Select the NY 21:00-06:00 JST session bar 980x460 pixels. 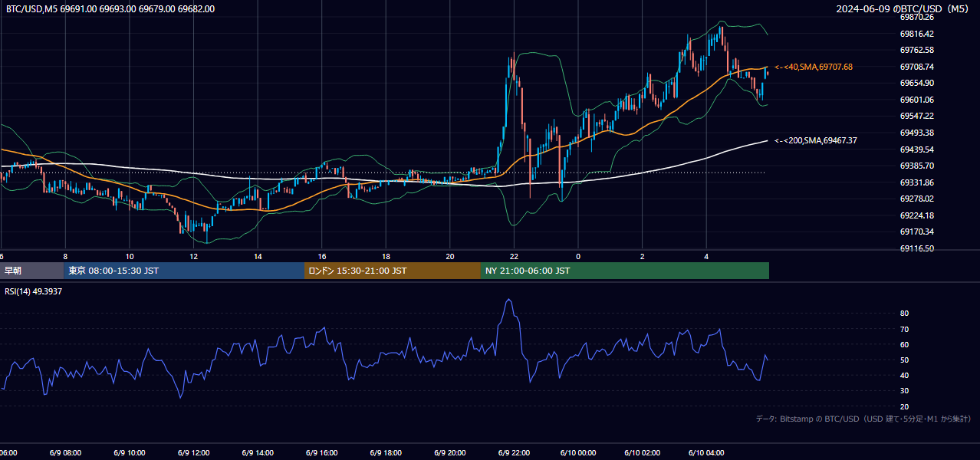click(625, 271)
